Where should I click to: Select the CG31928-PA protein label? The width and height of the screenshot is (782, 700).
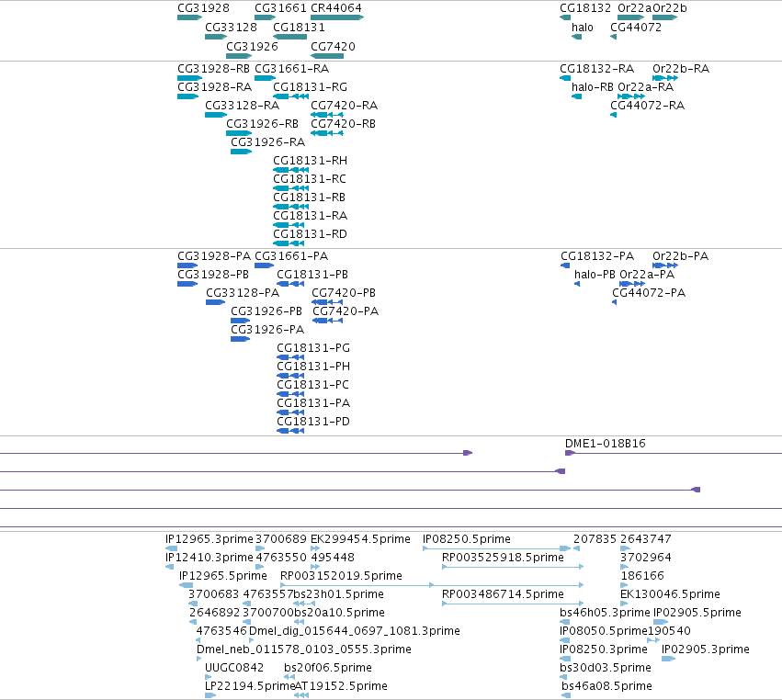pyautogui.click(x=214, y=255)
